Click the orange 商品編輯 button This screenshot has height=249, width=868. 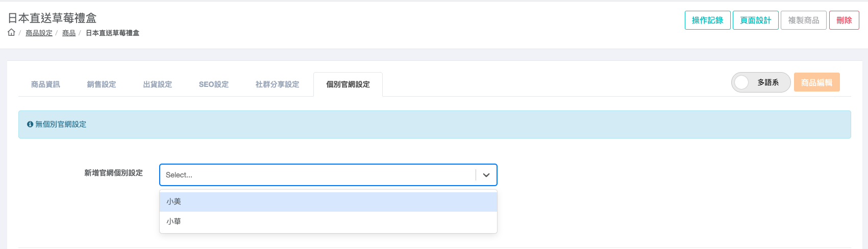pyautogui.click(x=816, y=82)
